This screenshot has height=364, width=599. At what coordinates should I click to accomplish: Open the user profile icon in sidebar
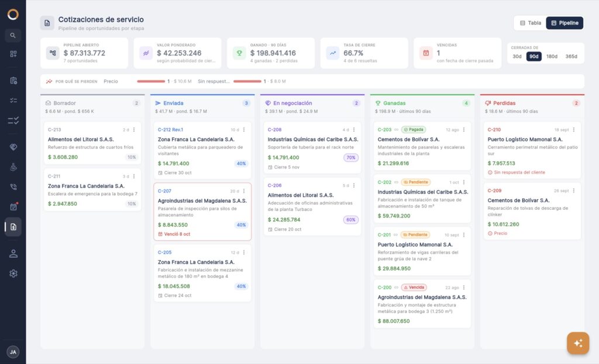(13, 254)
